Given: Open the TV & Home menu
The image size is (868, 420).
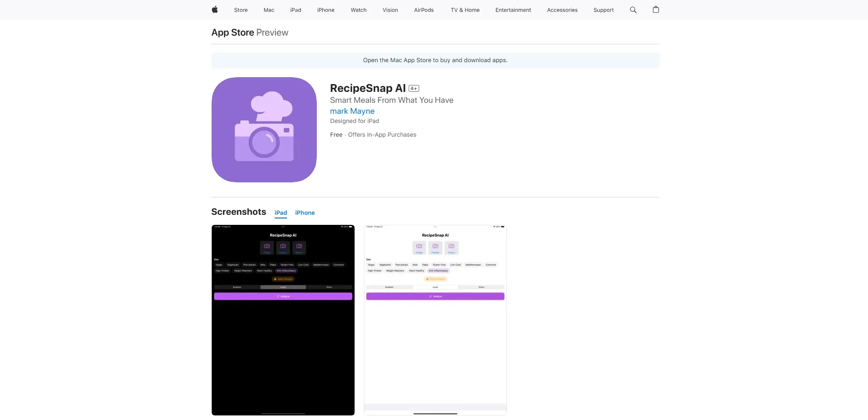Looking at the screenshot, I should 465,10.
